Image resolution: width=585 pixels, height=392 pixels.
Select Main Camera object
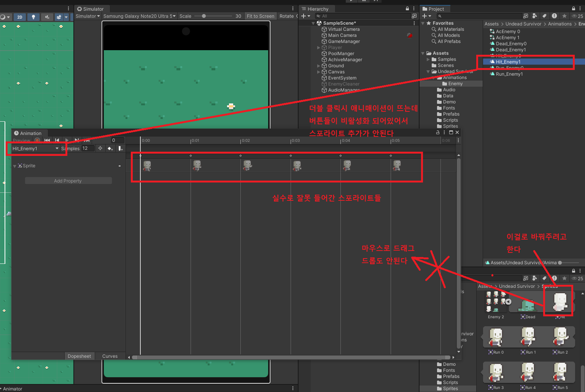click(x=342, y=35)
